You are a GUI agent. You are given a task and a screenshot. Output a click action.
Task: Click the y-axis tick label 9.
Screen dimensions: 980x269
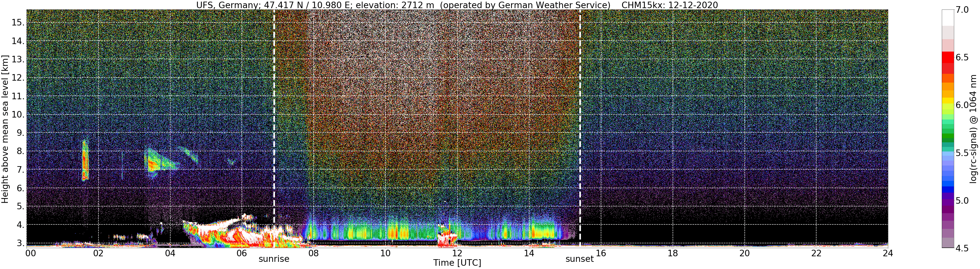[21, 133]
